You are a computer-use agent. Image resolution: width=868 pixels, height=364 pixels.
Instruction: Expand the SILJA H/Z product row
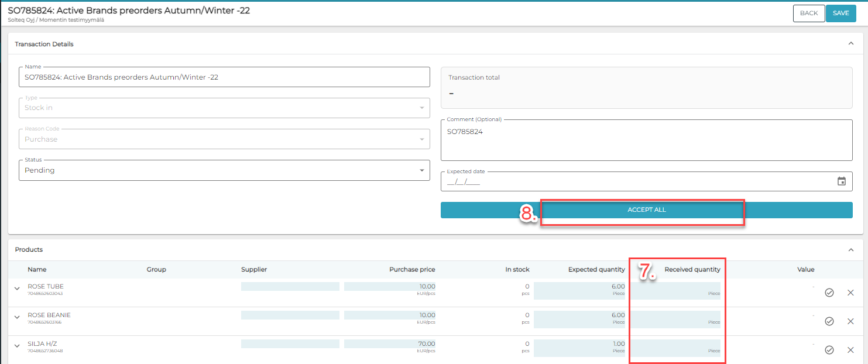pyautogui.click(x=18, y=347)
